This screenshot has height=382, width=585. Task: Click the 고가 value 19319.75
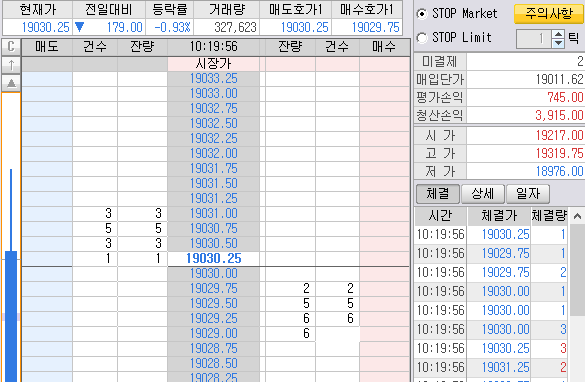(x=559, y=153)
